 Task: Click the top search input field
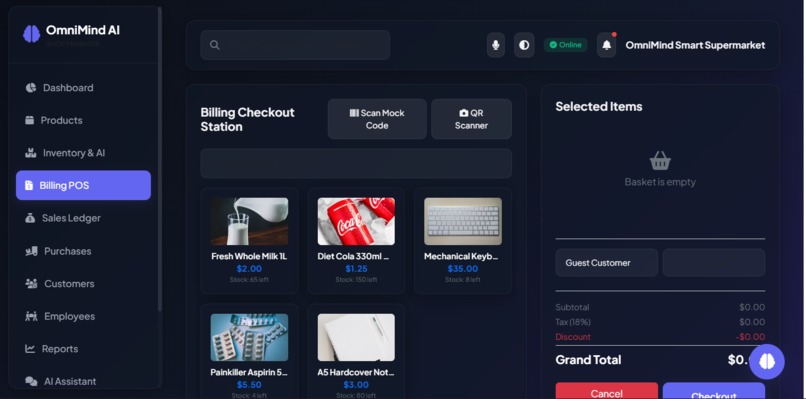coord(295,45)
